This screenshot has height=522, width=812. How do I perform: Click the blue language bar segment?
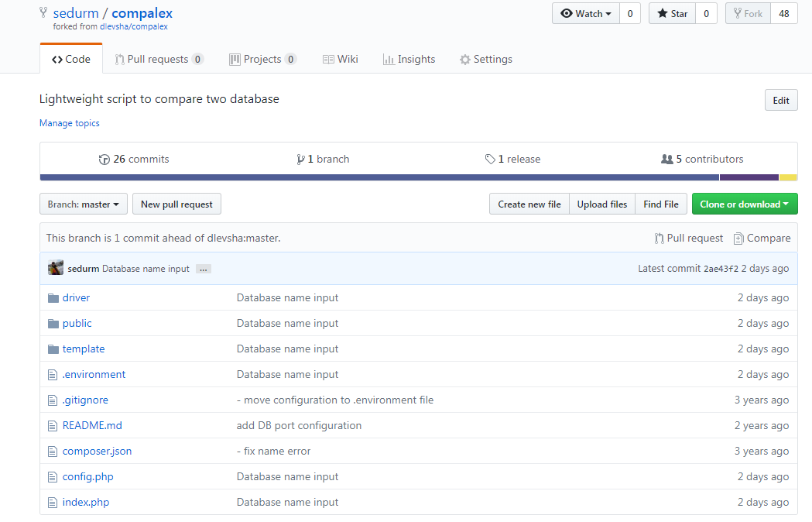(x=379, y=178)
